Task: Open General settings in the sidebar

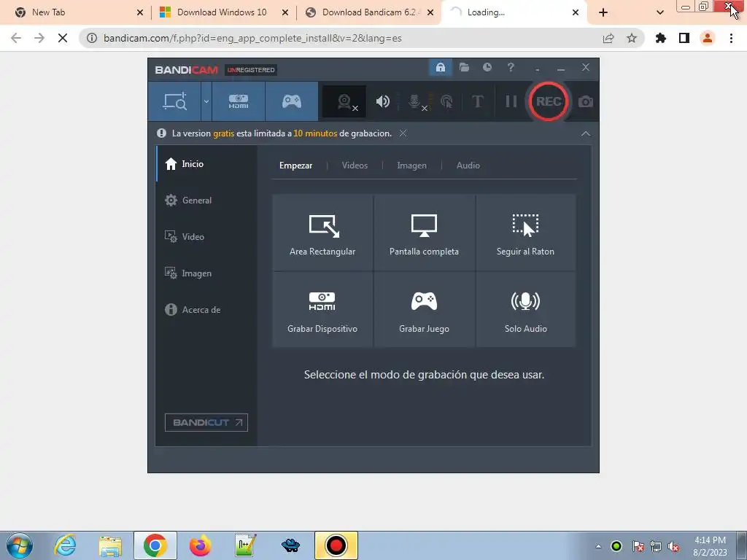Action: point(206,201)
